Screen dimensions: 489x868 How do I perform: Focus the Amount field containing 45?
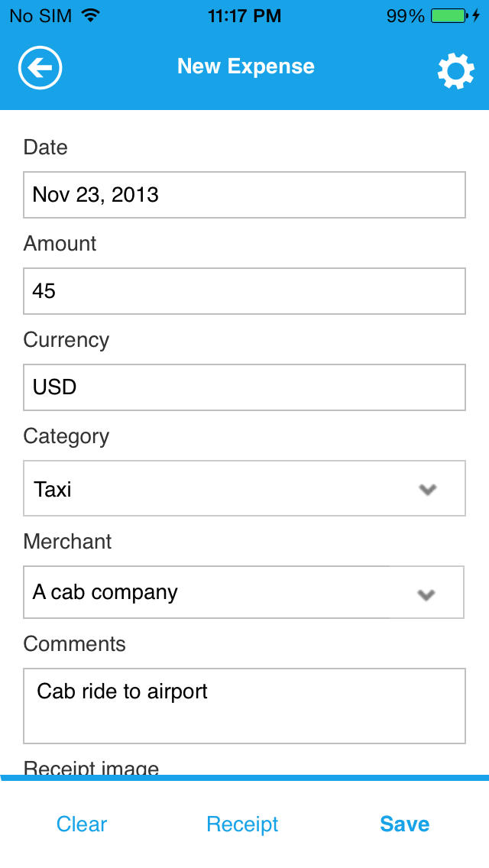(244, 291)
